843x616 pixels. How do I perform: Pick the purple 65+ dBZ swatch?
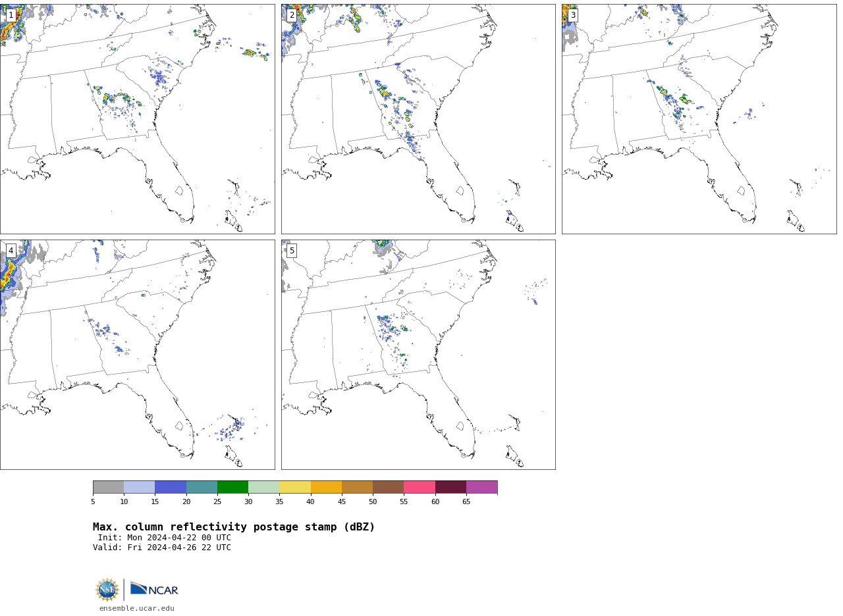pos(482,487)
